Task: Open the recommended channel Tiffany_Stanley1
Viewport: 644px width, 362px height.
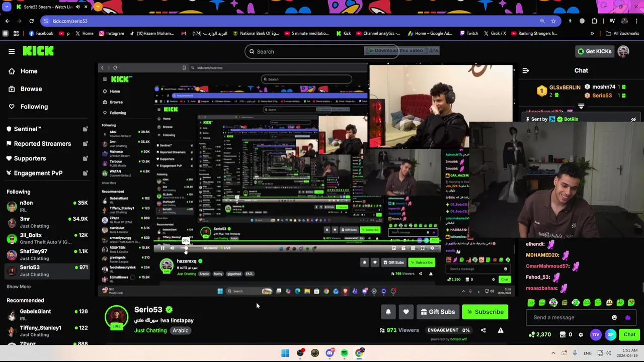Action: tap(46, 331)
